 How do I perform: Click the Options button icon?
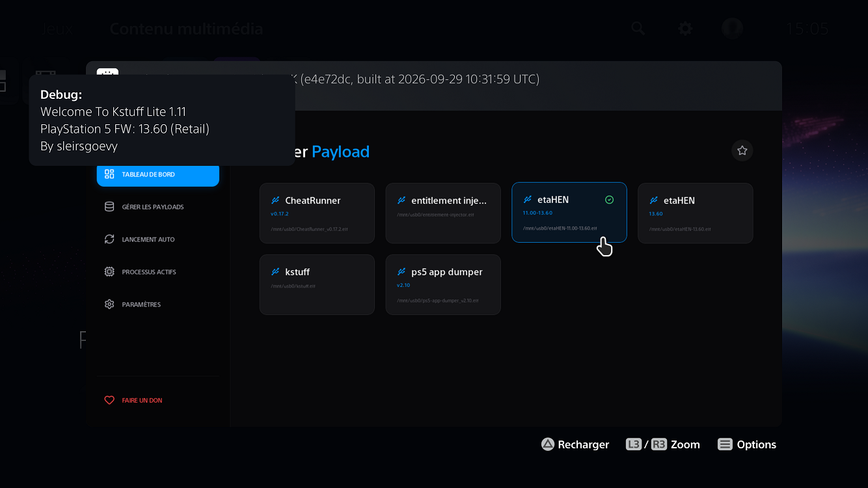click(725, 444)
